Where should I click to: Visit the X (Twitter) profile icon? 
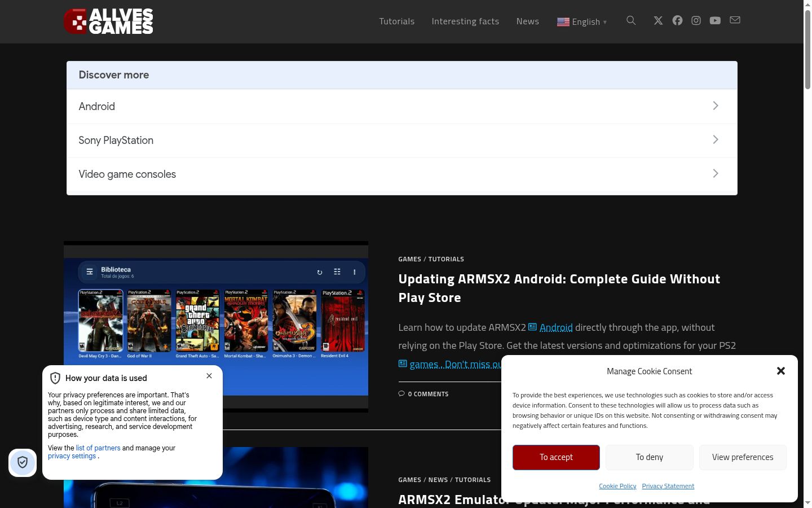[x=658, y=21]
